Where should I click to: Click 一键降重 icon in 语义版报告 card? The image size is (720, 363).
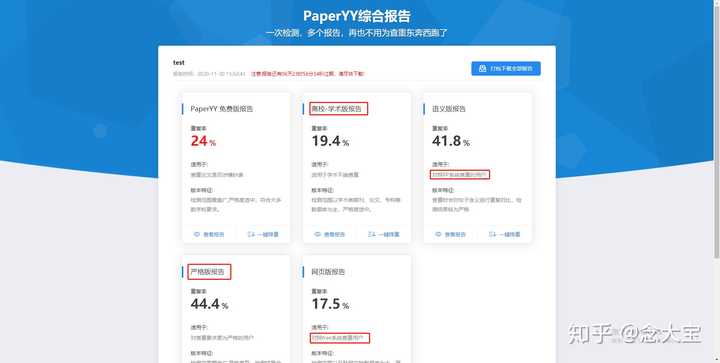[x=493, y=234]
